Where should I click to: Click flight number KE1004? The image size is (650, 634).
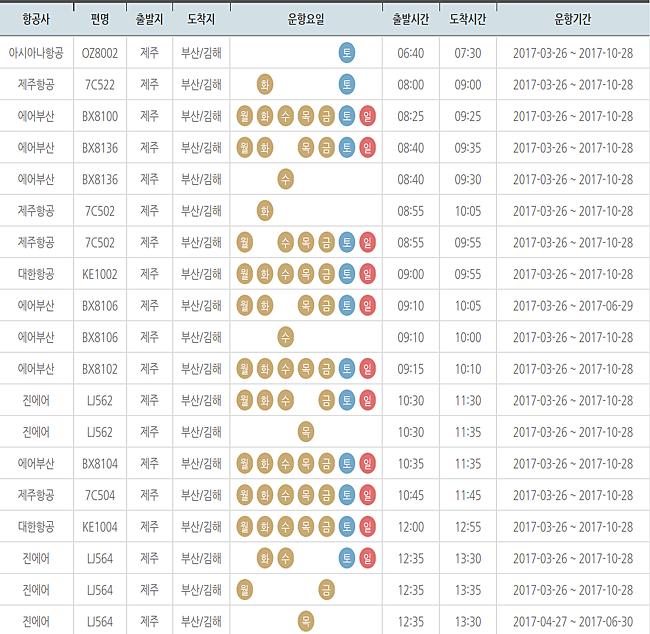point(100,527)
